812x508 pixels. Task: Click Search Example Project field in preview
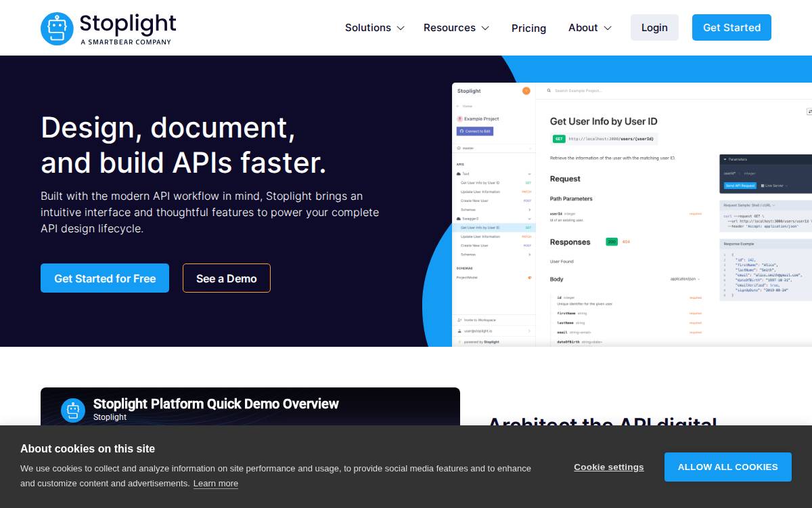tap(579, 91)
